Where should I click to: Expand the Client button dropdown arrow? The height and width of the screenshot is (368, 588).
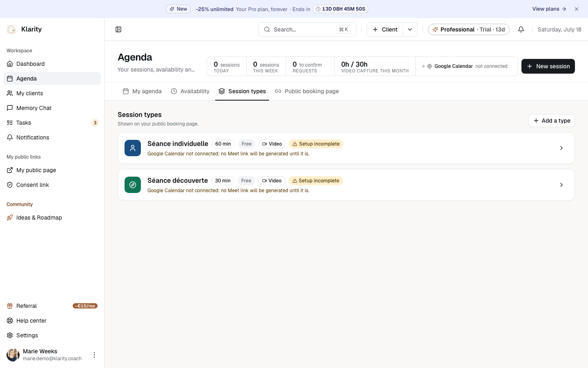[410, 29]
